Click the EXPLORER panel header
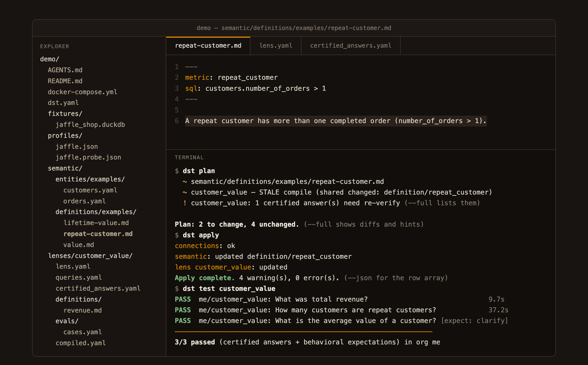 coord(55,47)
